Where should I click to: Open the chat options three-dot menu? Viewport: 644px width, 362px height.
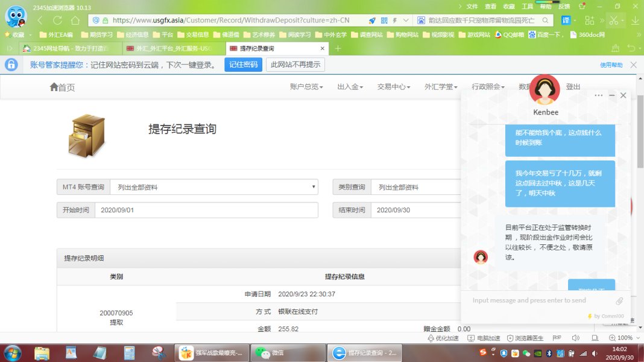(598, 95)
